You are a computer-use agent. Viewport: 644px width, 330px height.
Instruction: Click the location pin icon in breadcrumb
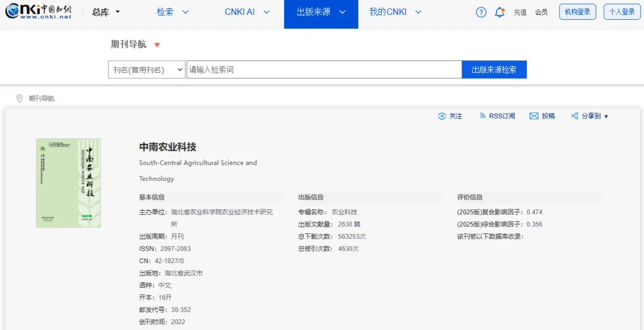pyautogui.click(x=19, y=98)
